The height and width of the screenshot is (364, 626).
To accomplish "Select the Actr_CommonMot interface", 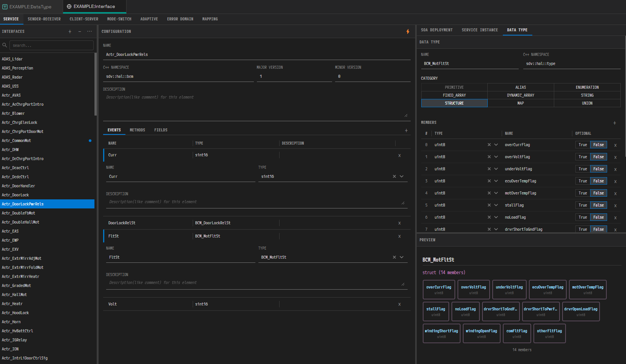I will click(47, 140).
